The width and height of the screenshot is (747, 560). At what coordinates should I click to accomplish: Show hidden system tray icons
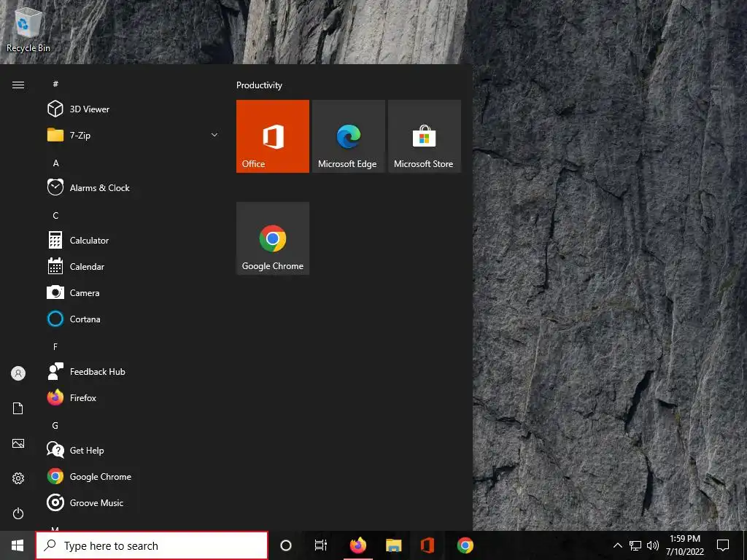click(x=617, y=545)
